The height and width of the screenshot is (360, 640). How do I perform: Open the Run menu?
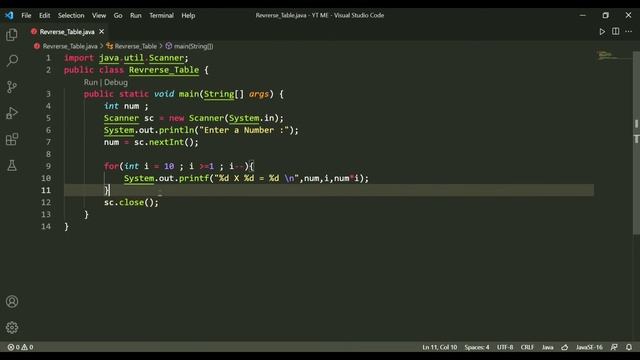click(x=136, y=16)
